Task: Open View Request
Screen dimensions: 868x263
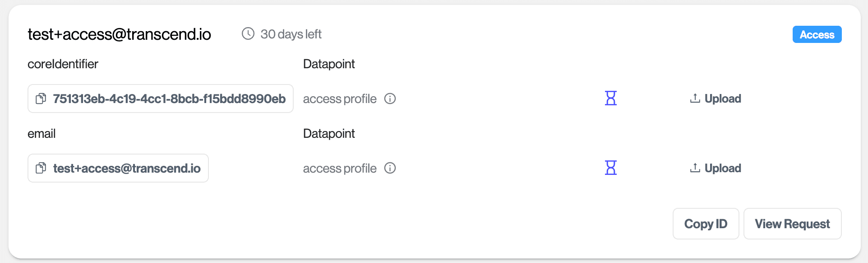Action: point(792,224)
